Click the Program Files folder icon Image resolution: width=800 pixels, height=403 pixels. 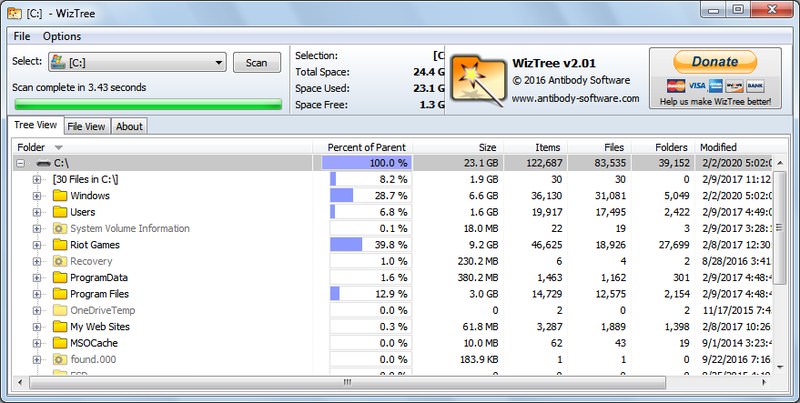(60, 293)
